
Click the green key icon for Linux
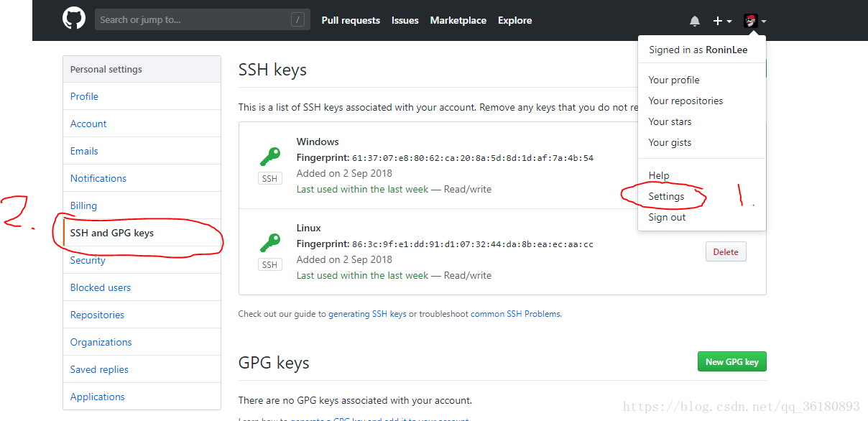click(x=270, y=243)
